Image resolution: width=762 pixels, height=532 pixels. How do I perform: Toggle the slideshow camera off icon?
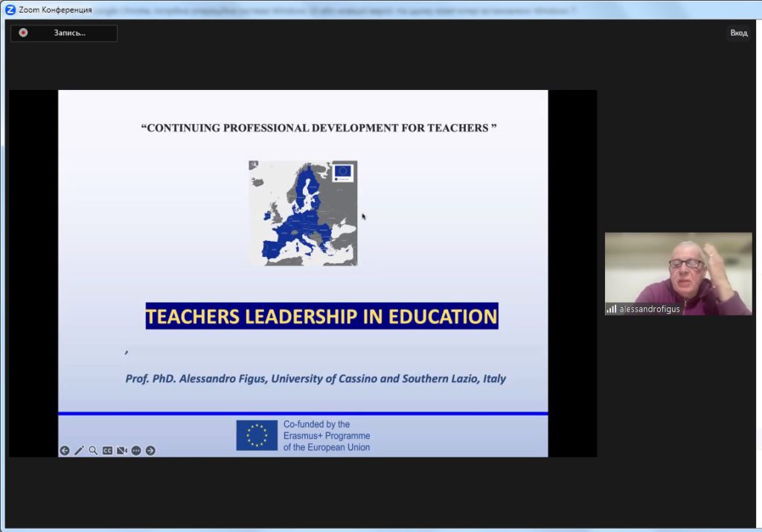point(122,450)
